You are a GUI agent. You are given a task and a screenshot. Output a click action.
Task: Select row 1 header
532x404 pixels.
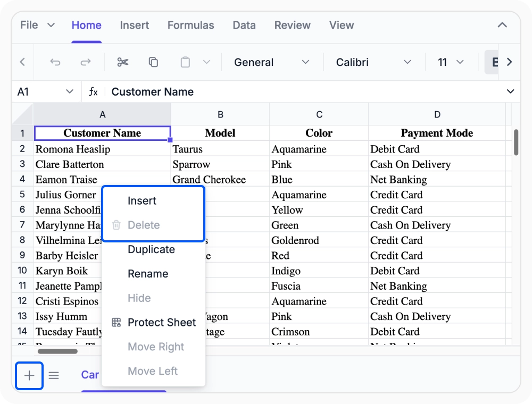22,133
